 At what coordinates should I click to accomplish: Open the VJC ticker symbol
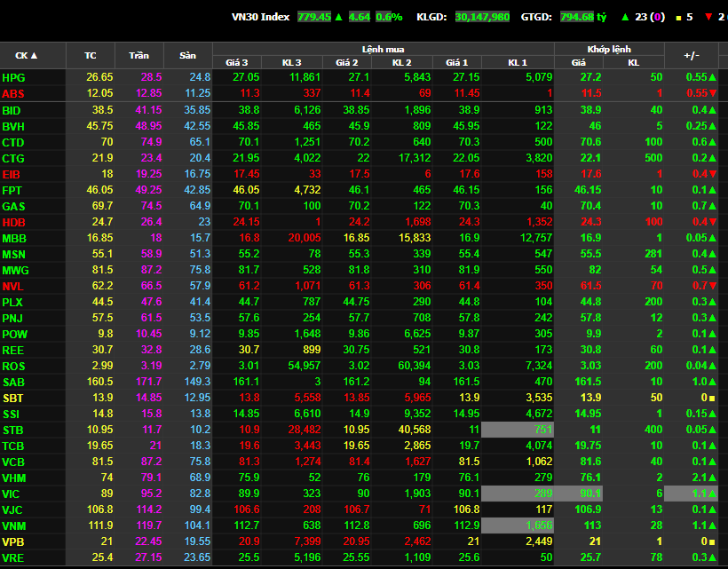click(12, 510)
